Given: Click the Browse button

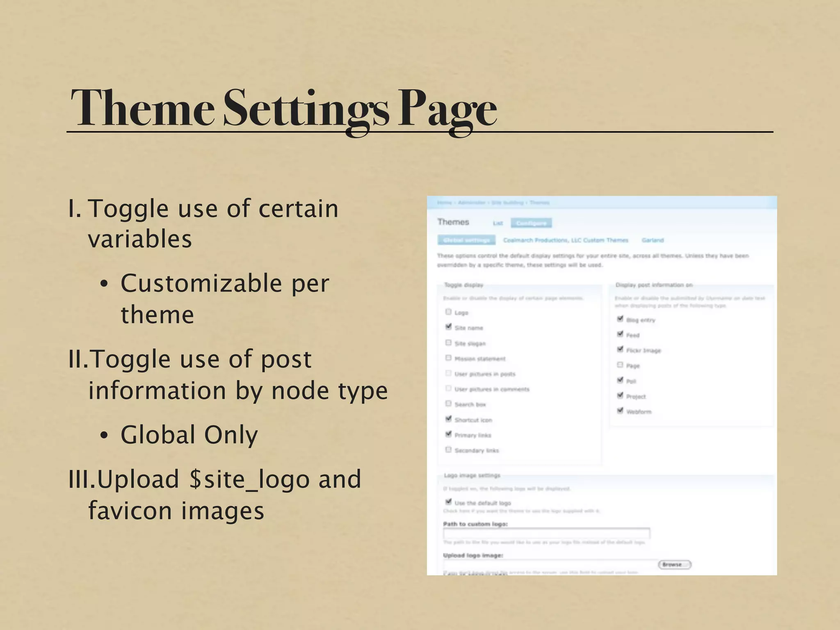Looking at the screenshot, I should coord(675,565).
